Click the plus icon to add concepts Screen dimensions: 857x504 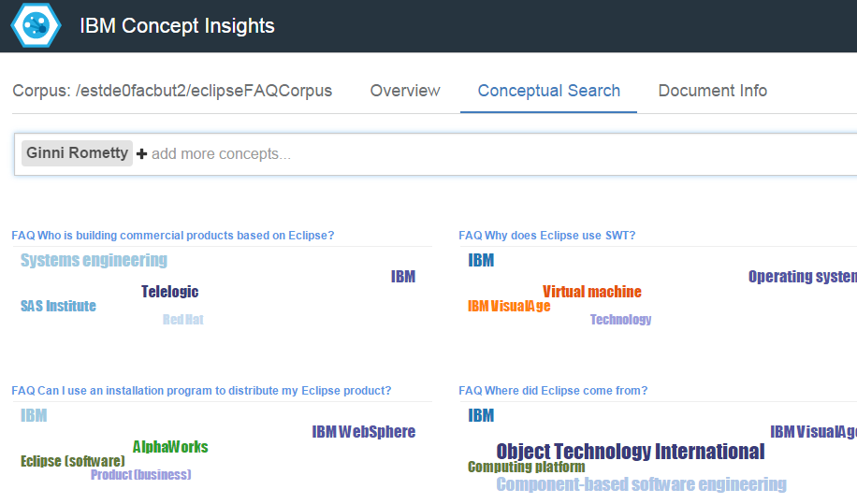[141, 154]
